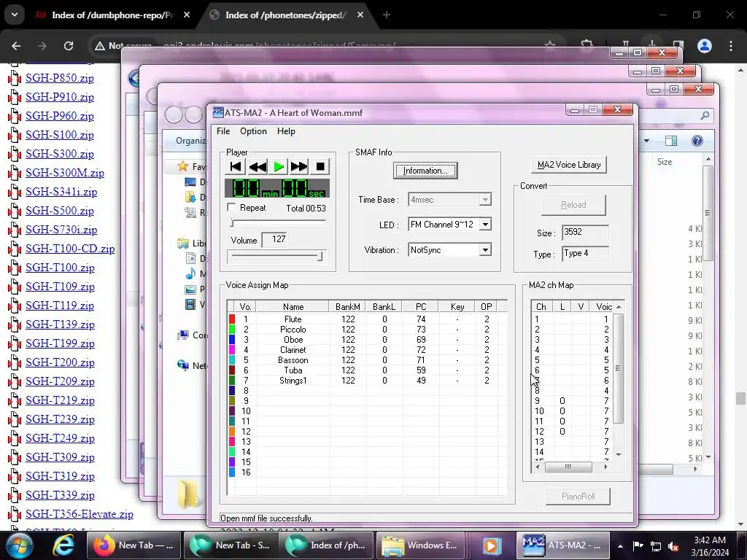Screen dimensions: 747x560
Task: Skip to start in the Player controls
Action: click(236, 166)
